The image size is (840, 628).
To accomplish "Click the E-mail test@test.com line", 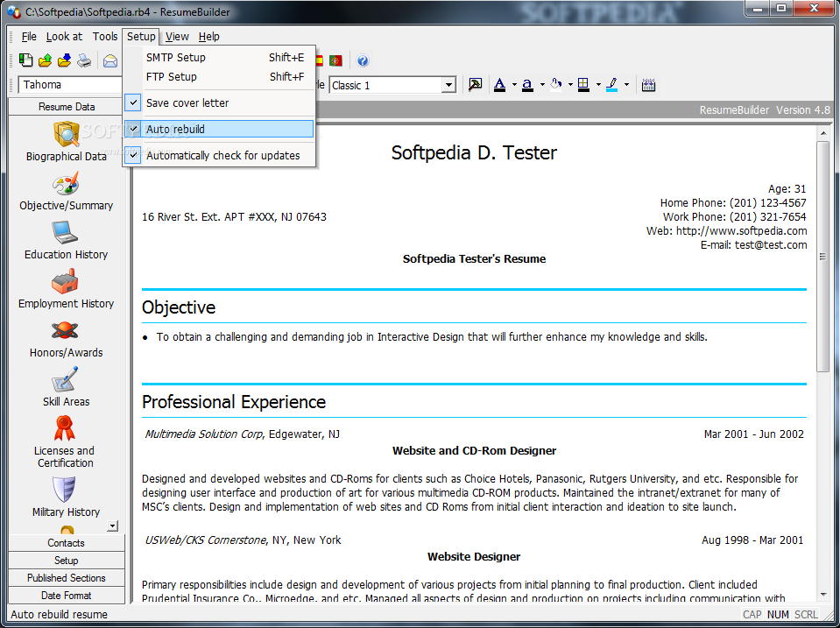I will click(753, 245).
